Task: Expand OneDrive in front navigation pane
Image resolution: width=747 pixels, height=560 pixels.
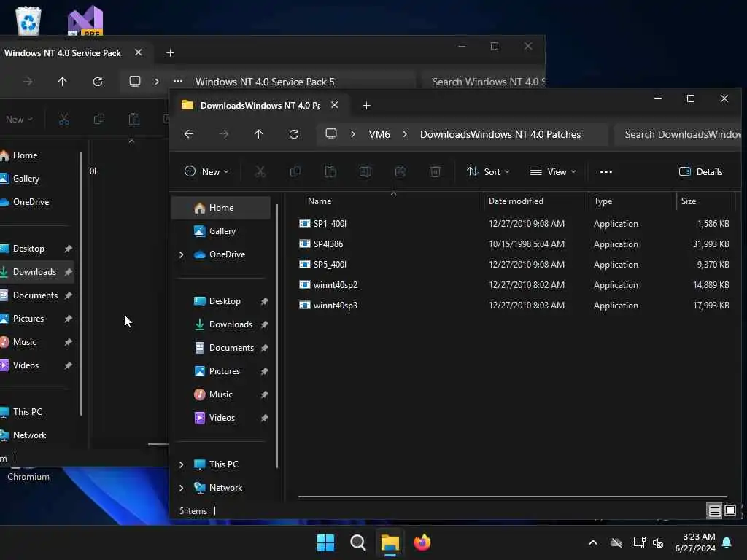Action: tap(182, 254)
